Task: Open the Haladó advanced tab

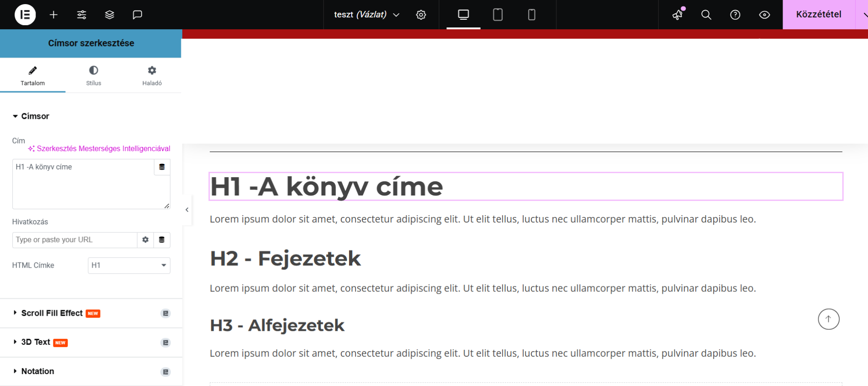Action: coord(152,76)
